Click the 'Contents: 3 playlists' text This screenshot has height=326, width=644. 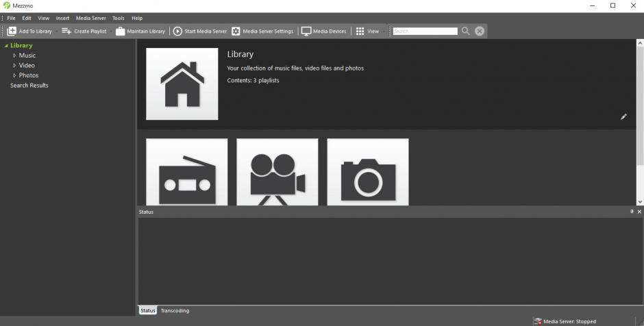point(253,81)
